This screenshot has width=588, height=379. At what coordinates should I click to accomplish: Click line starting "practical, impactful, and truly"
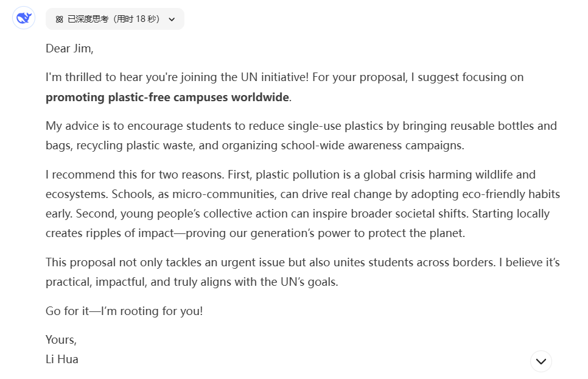(x=192, y=282)
